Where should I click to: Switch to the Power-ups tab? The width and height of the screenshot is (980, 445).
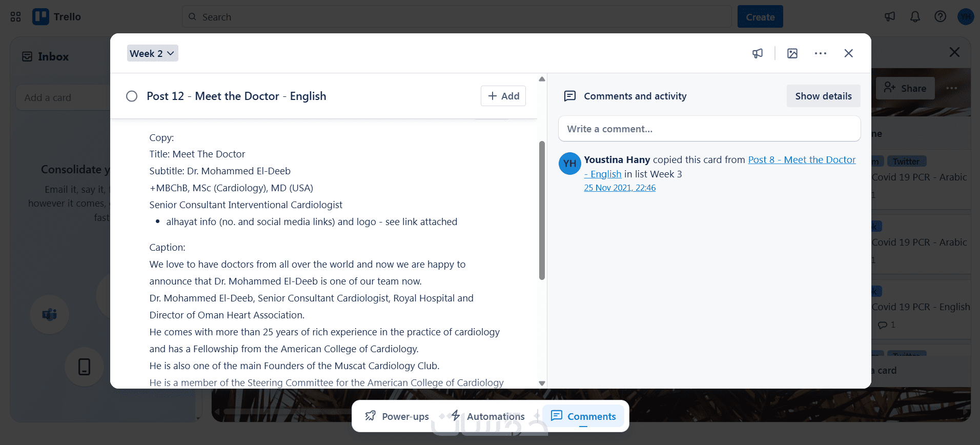tap(397, 416)
